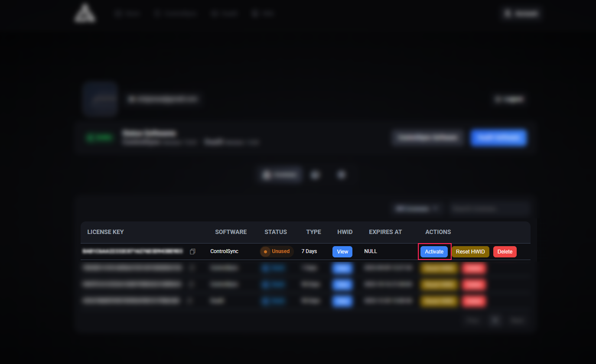Image resolution: width=596 pixels, height=364 pixels.
Task: Click the large blue button in the status banner
Action: pos(498,138)
